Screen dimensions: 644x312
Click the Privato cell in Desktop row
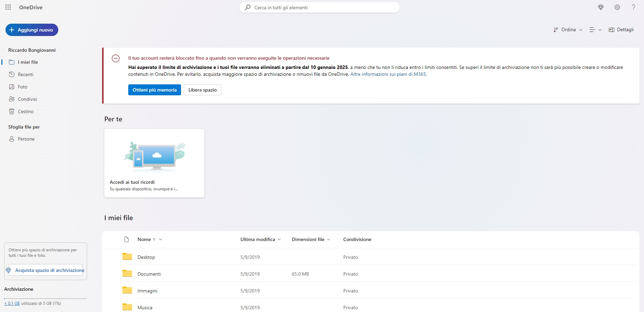350,257
